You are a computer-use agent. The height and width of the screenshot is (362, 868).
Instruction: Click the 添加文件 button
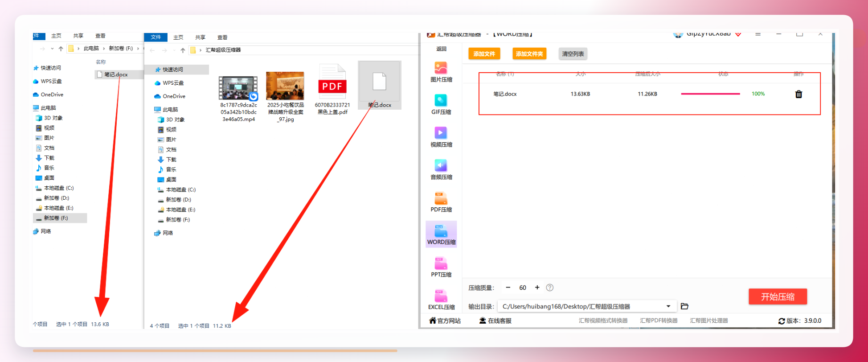tap(484, 54)
